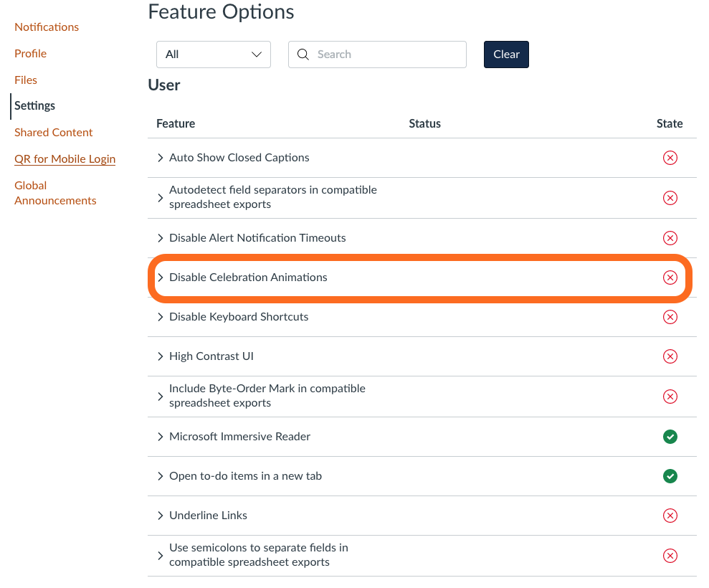The height and width of the screenshot is (588, 709).
Task: Open Notifications in the left menu
Action: [47, 27]
